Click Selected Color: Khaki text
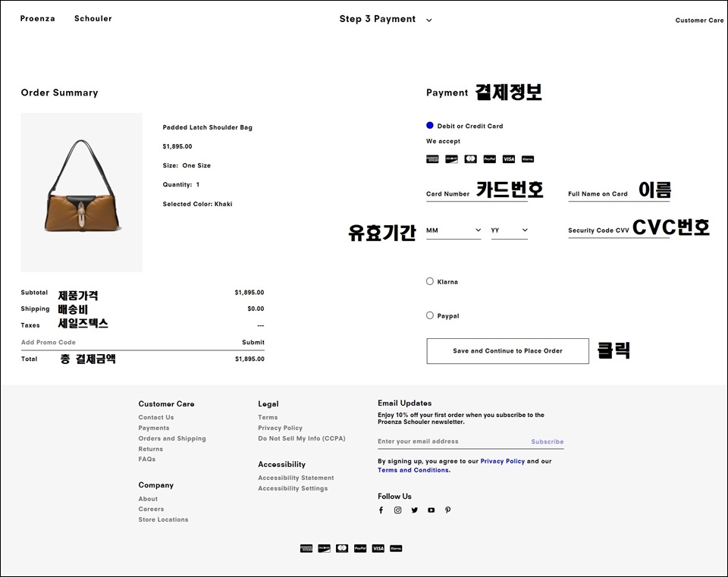 click(197, 204)
